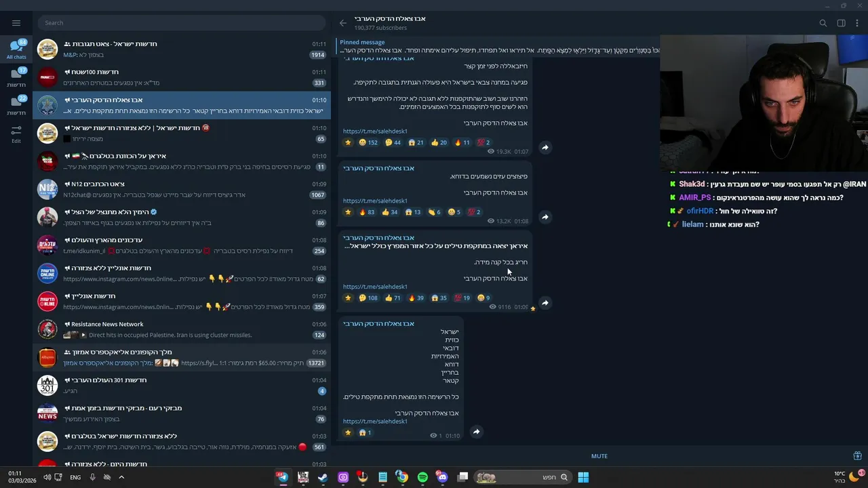Focus the Search chats field
Screen dimensions: 868x488
click(182, 22)
